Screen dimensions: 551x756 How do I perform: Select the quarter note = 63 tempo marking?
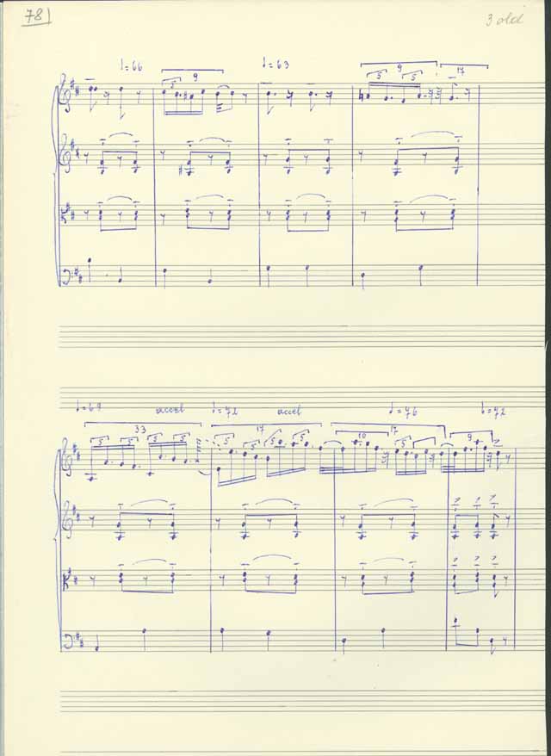(x=275, y=64)
